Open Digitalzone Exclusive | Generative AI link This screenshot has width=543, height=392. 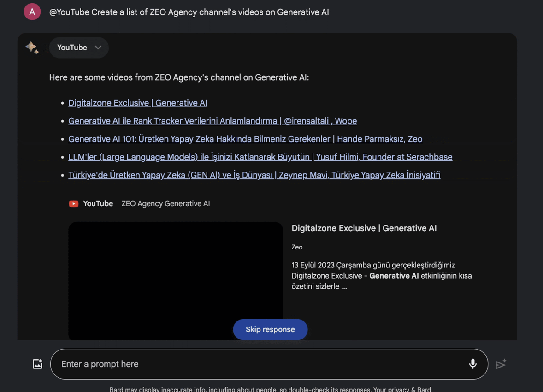[x=137, y=103]
